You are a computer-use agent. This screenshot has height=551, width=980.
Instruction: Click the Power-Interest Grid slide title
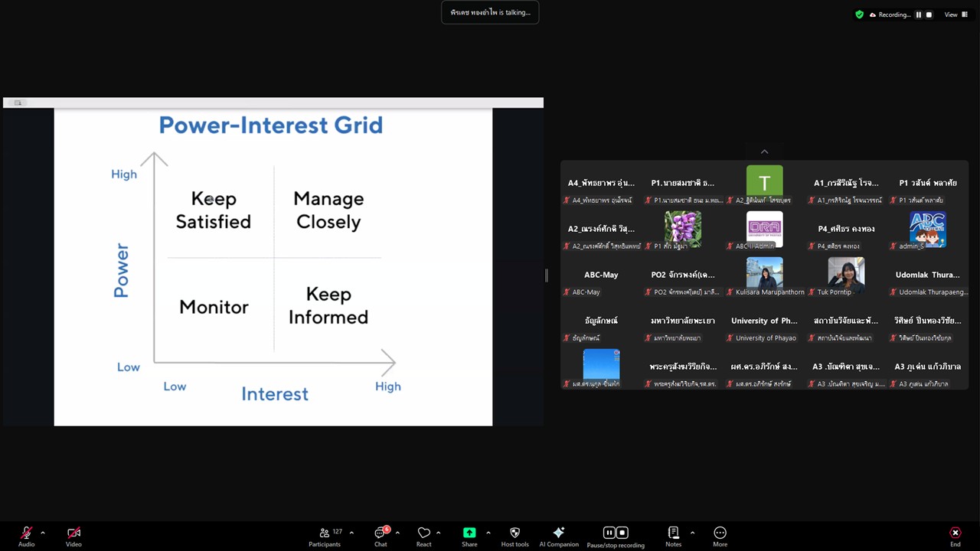[x=270, y=126]
